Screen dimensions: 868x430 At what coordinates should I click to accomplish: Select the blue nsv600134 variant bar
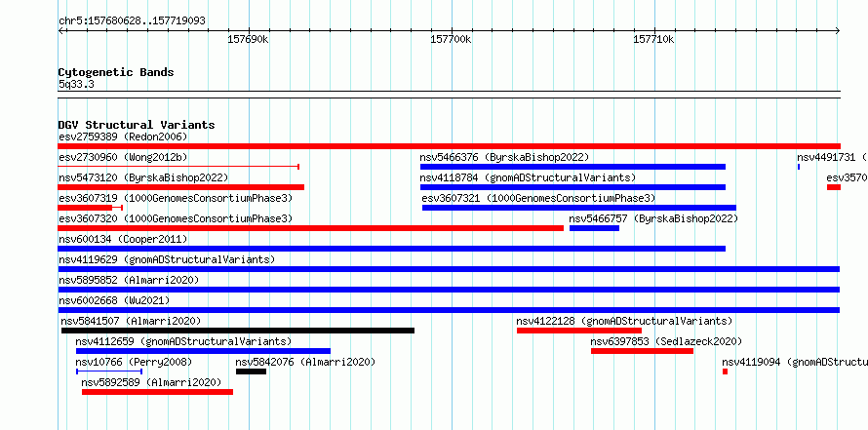[x=392, y=249]
